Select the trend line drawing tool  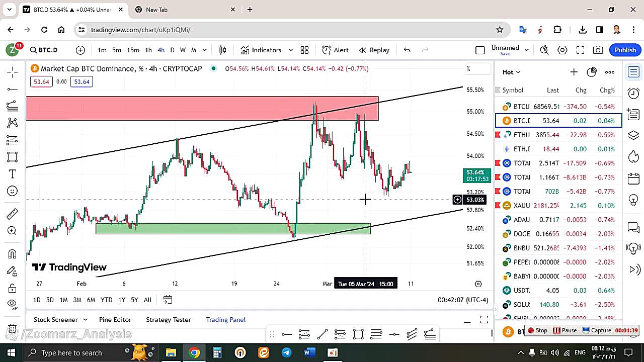click(x=13, y=89)
